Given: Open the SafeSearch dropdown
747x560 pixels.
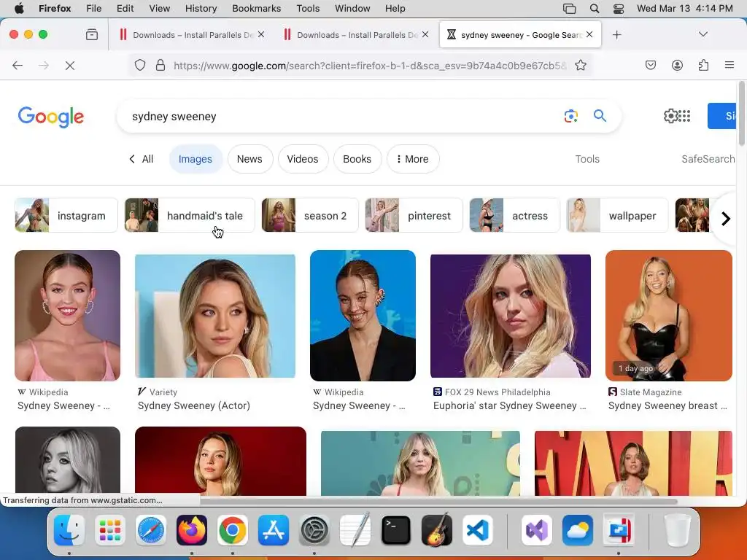Looking at the screenshot, I should [708, 159].
